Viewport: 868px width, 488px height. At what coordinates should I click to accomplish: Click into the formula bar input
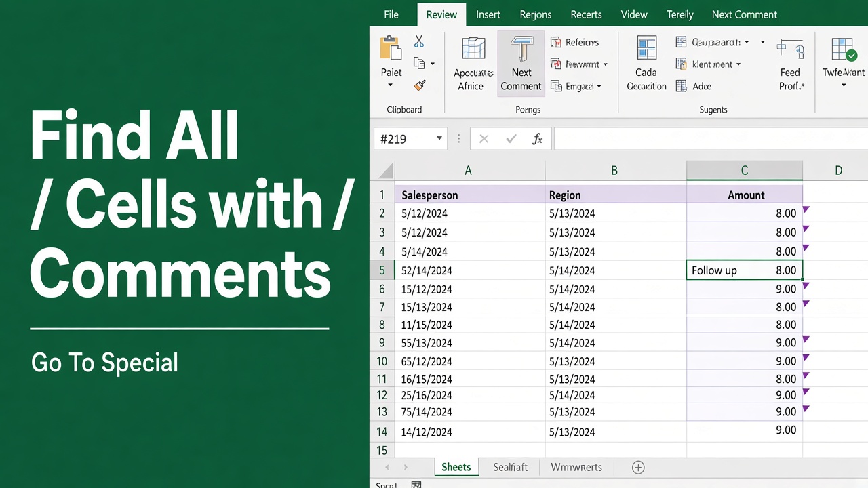pyautogui.click(x=711, y=139)
